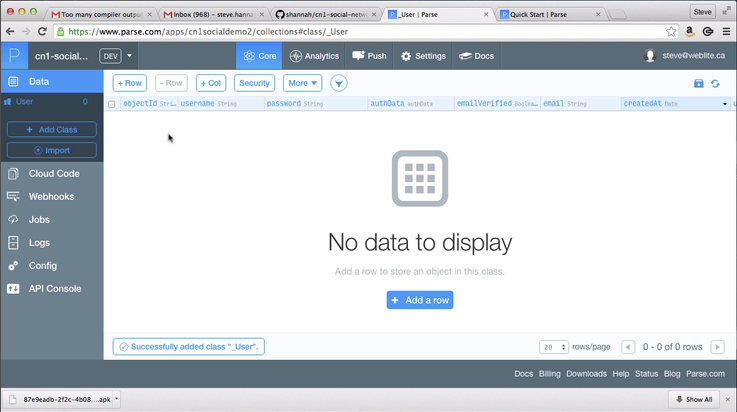Open the Billing footer link

tap(550, 374)
